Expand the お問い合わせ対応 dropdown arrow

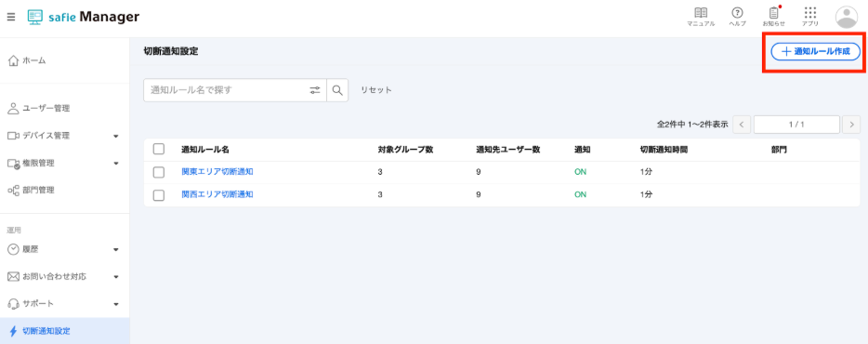(115, 276)
